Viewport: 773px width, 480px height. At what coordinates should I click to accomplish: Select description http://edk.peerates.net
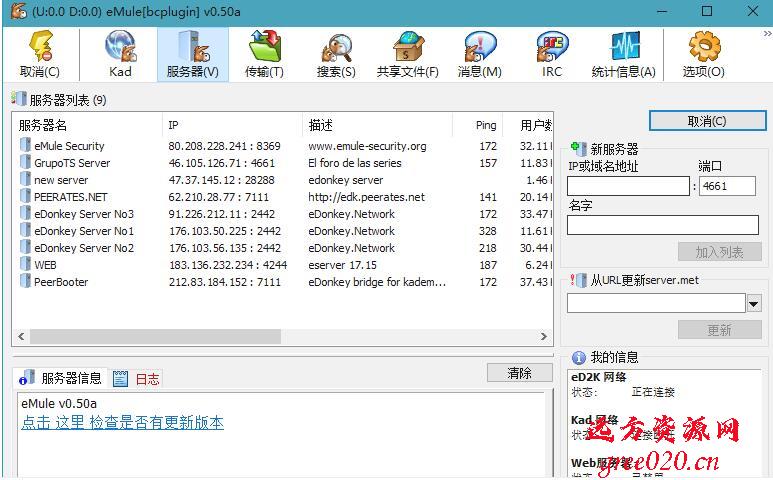click(x=366, y=197)
